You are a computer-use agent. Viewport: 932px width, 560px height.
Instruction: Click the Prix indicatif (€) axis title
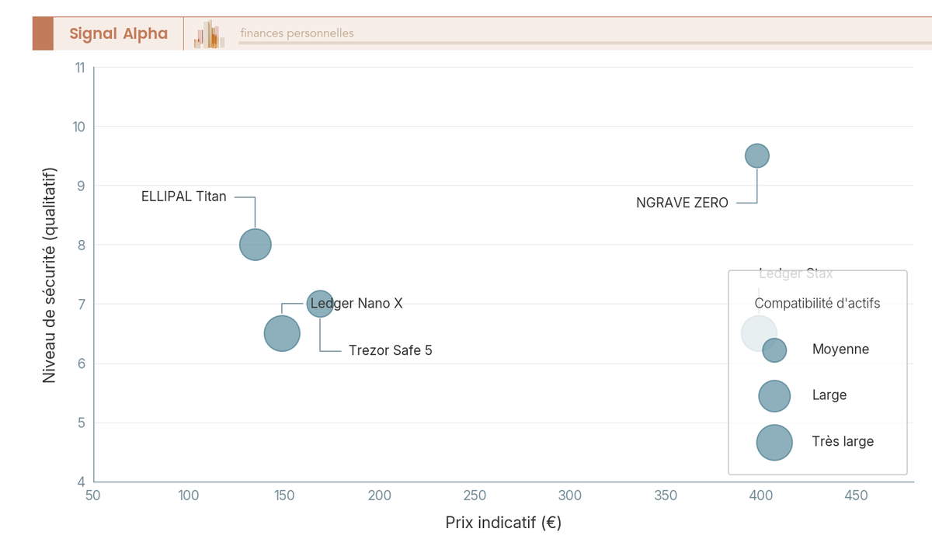503,523
